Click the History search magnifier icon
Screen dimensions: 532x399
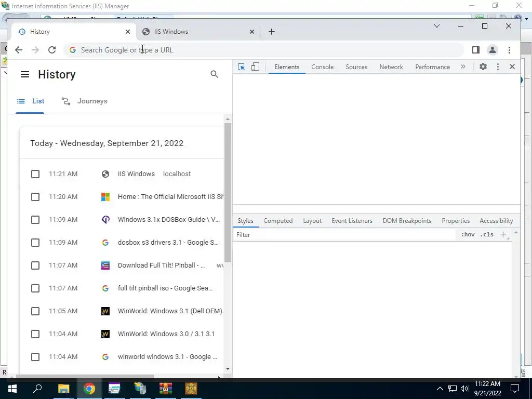tap(214, 74)
